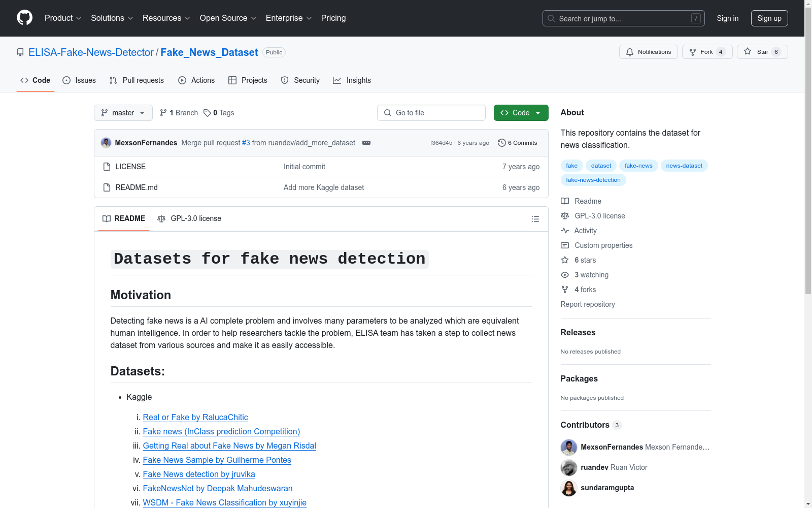Switch to the Issues tab

pyautogui.click(x=79, y=80)
